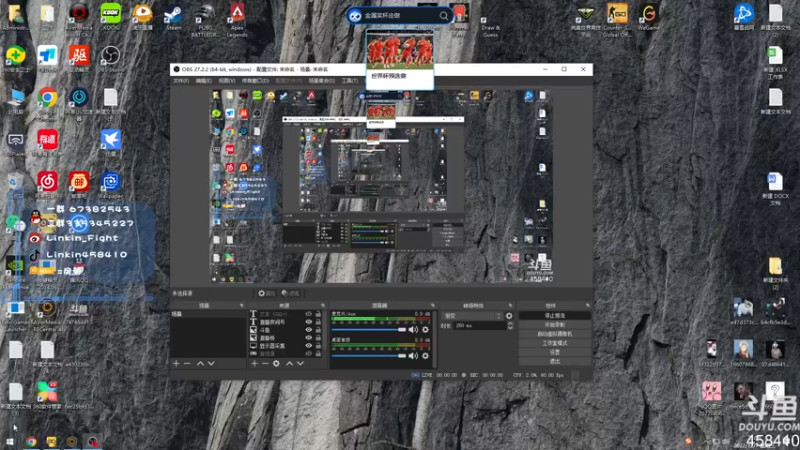This screenshot has width=800, height=450.
Task: Open Counter-Strike Global Offensive shortcut
Action: click(617, 20)
